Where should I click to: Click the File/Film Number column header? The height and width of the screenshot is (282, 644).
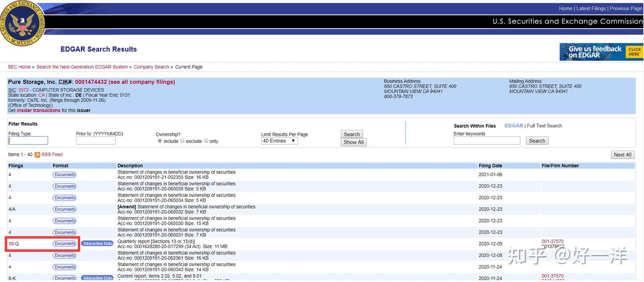pos(560,166)
